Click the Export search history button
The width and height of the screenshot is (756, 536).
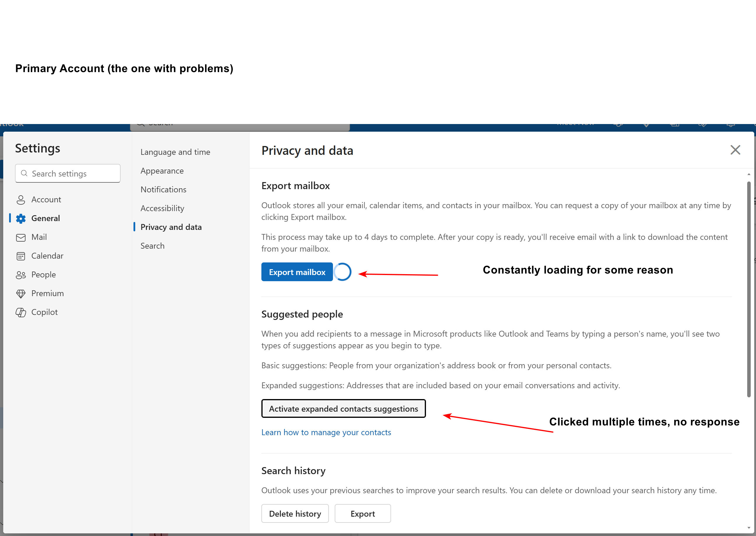coord(362,513)
